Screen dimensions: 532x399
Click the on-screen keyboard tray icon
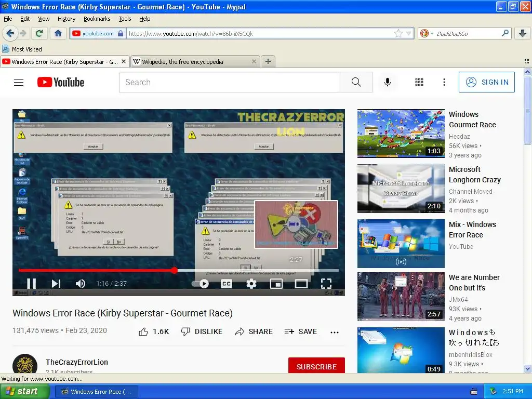[474, 392]
